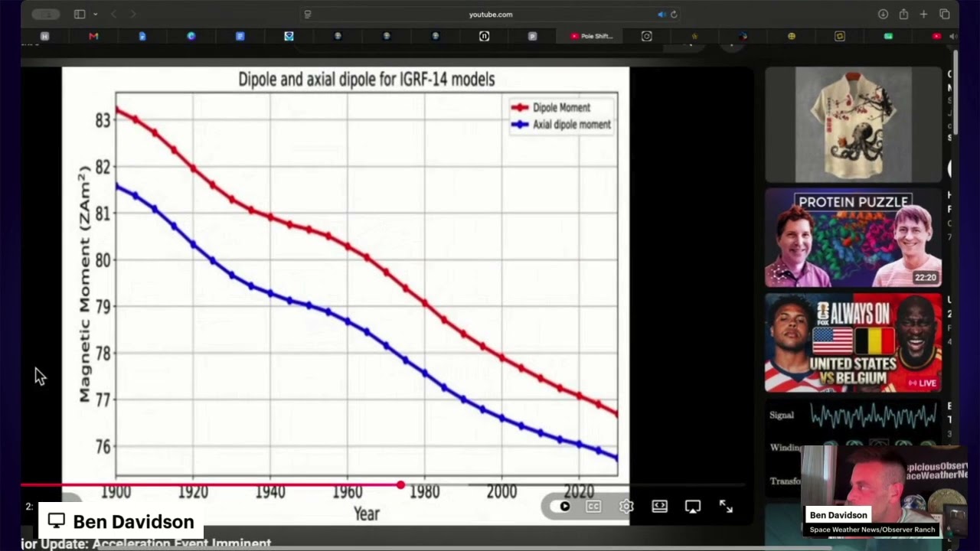This screenshot has width=980, height=551.
Task: Switch to the tab with H icon
Action: coord(44,36)
